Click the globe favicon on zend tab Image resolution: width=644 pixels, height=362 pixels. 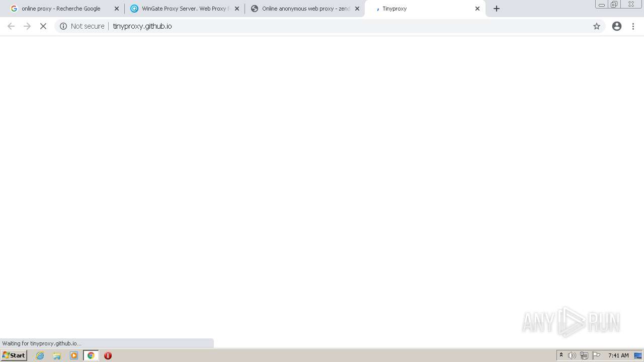coord(255,9)
